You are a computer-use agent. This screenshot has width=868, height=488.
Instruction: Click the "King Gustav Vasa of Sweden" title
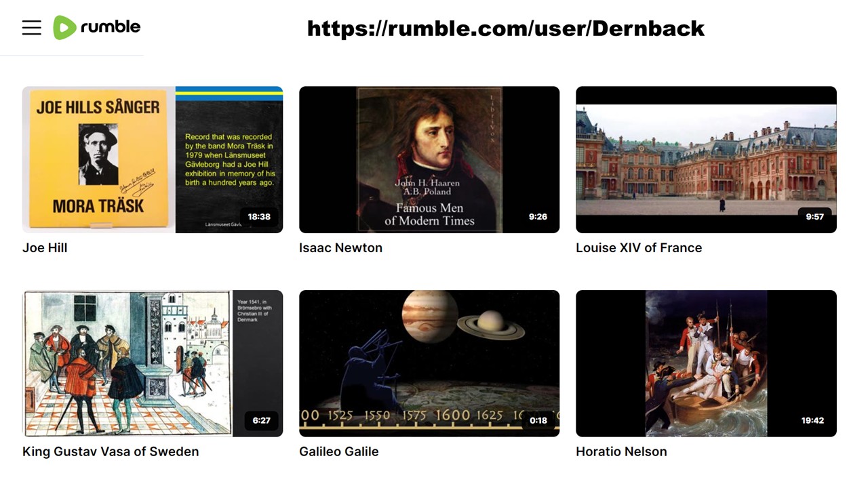(111, 451)
